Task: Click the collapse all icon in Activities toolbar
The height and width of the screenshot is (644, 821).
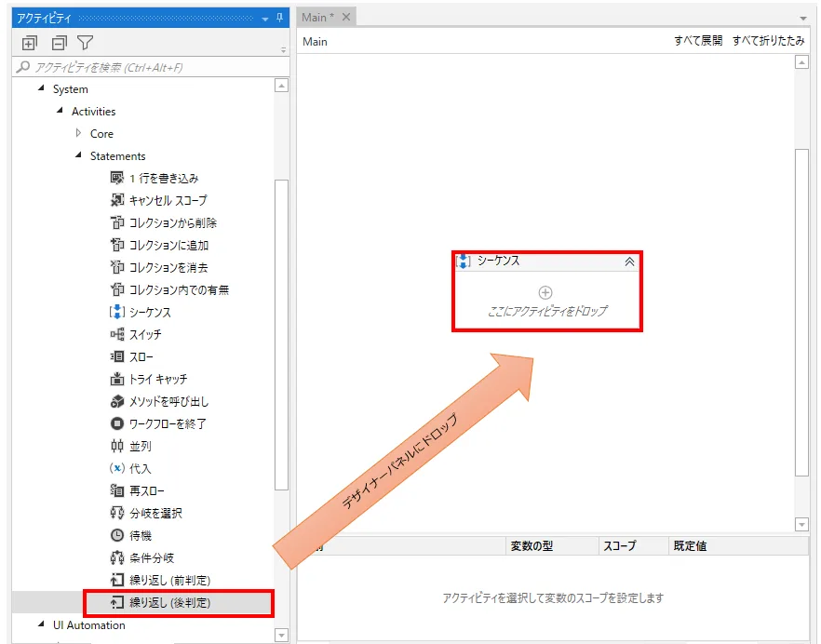Action: [59, 43]
